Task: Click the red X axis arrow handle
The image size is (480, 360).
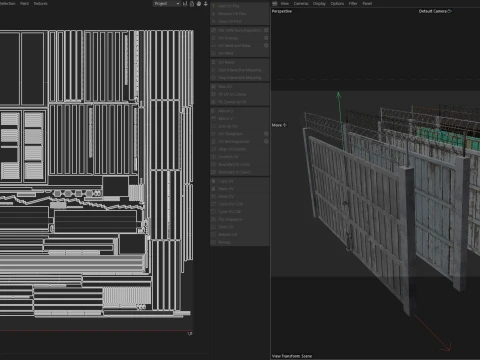Action: 446,348
